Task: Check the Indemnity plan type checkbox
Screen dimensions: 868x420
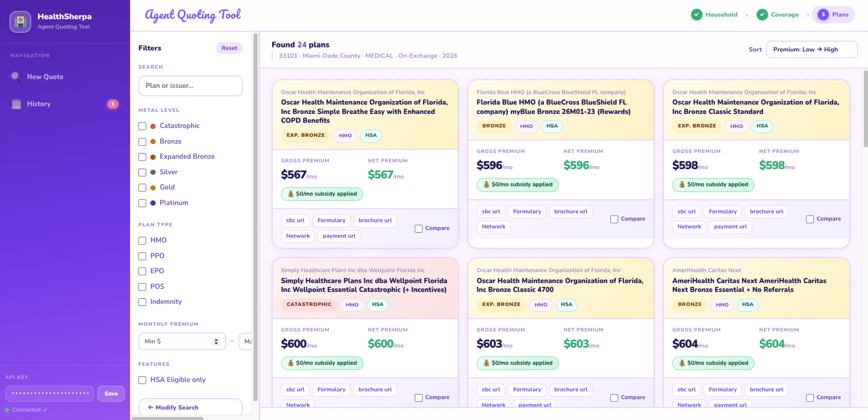Action: (142, 302)
